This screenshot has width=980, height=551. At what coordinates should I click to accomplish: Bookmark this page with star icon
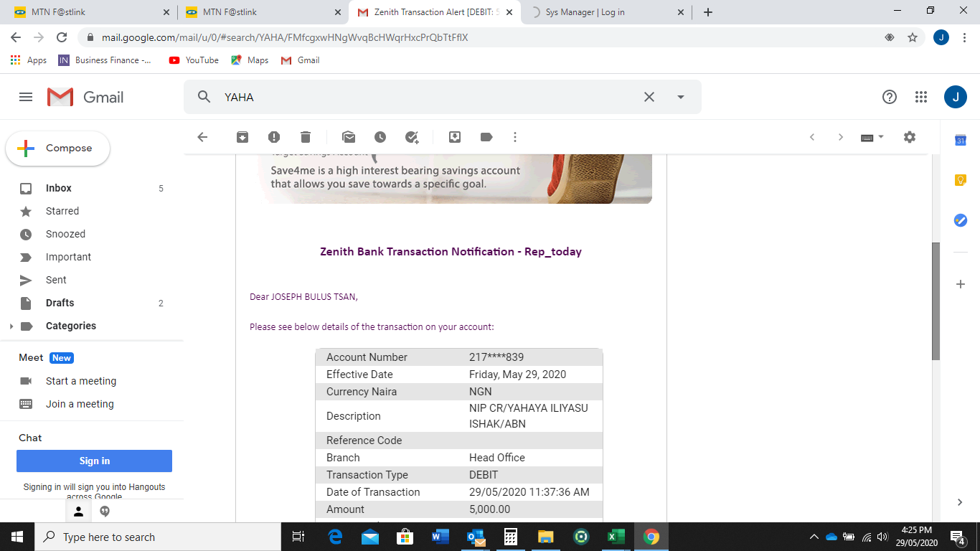click(913, 37)
